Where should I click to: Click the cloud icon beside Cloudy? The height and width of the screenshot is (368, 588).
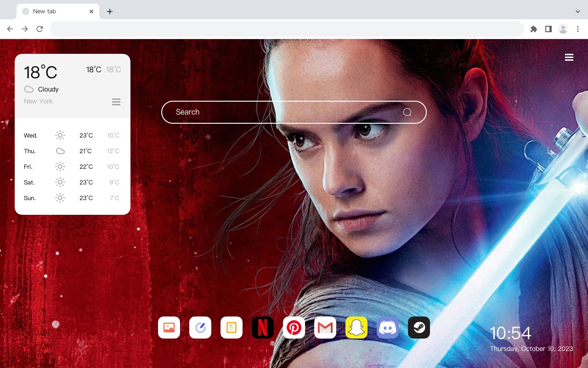click(x=29, y=89)
